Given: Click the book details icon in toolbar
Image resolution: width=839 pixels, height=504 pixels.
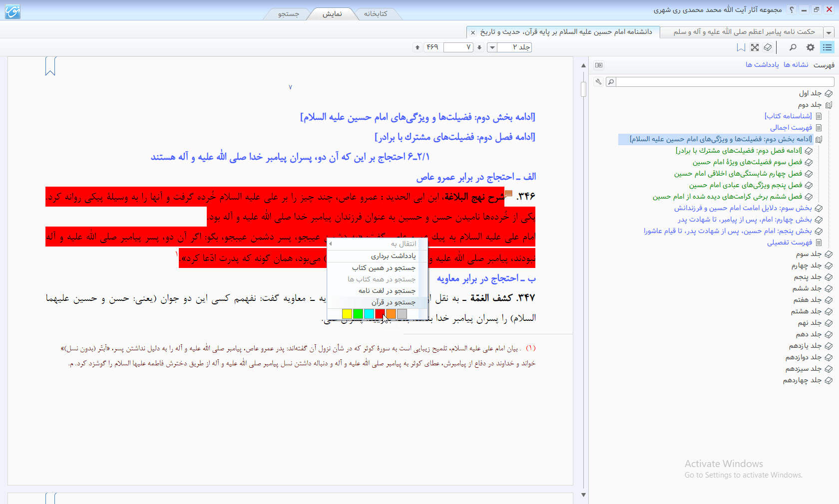Looking at the screenshot, I should click(x=768, y=47).
